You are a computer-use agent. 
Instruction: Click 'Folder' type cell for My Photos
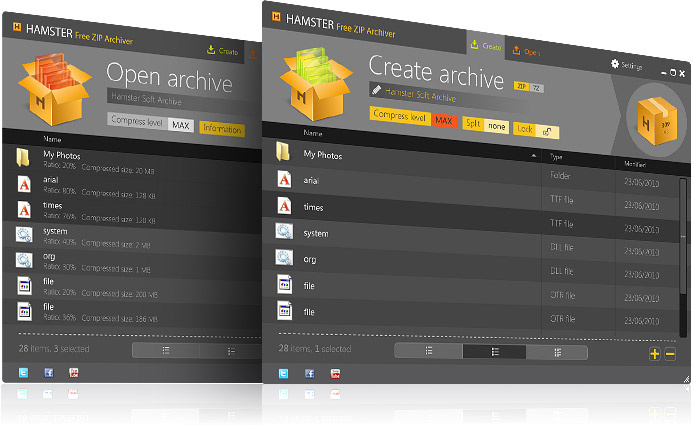click(x=560, y=176)
